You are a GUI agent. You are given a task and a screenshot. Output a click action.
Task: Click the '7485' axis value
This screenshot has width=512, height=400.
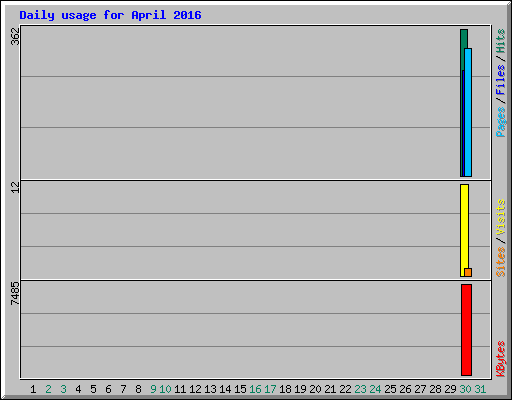(15, 293)
